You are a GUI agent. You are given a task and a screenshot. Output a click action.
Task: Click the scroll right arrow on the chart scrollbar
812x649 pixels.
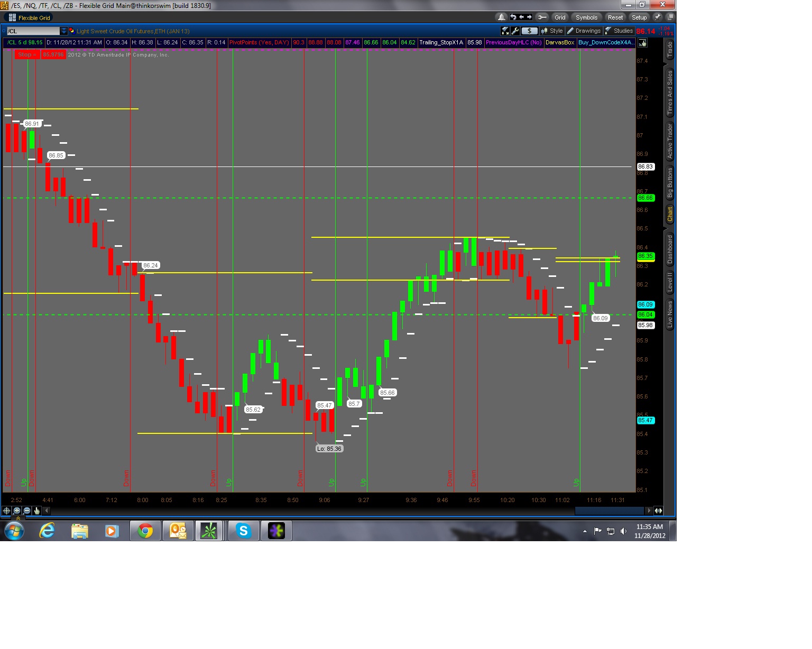click(x=649, y=511)
